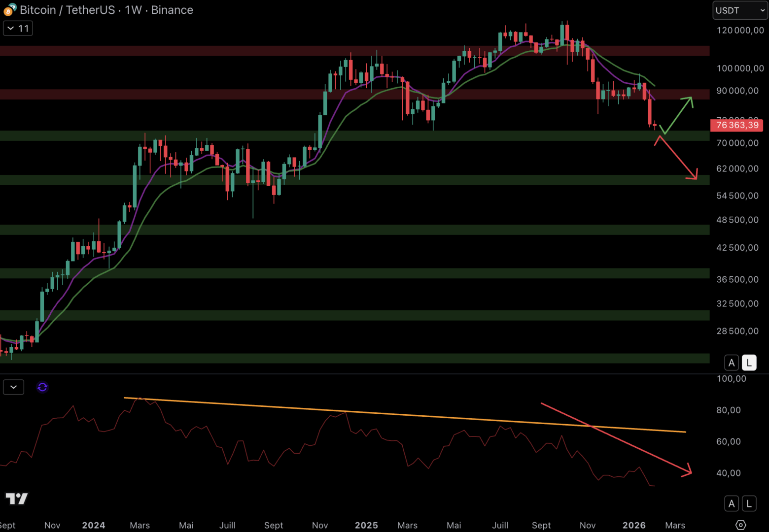Expand the collapsed indicators list labeled 11
Image resolution: width=769 pixels, height=532 pixels.
(x=18, y=29)
